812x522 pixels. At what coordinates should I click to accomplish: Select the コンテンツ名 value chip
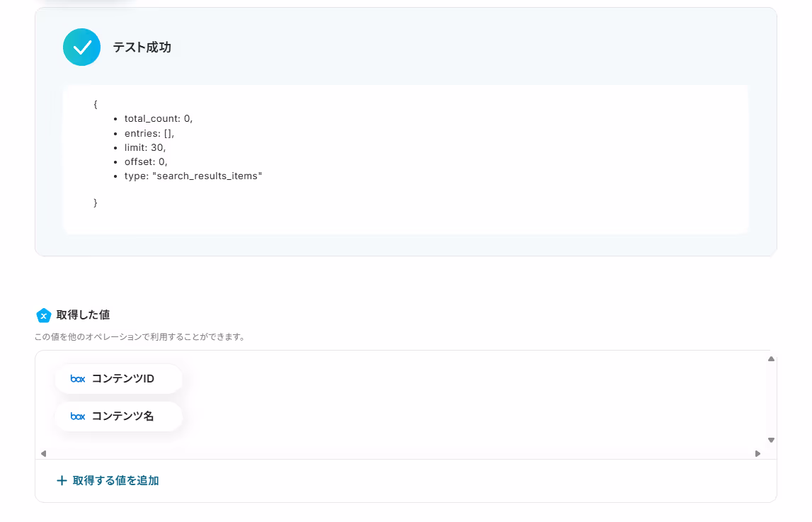119,416
